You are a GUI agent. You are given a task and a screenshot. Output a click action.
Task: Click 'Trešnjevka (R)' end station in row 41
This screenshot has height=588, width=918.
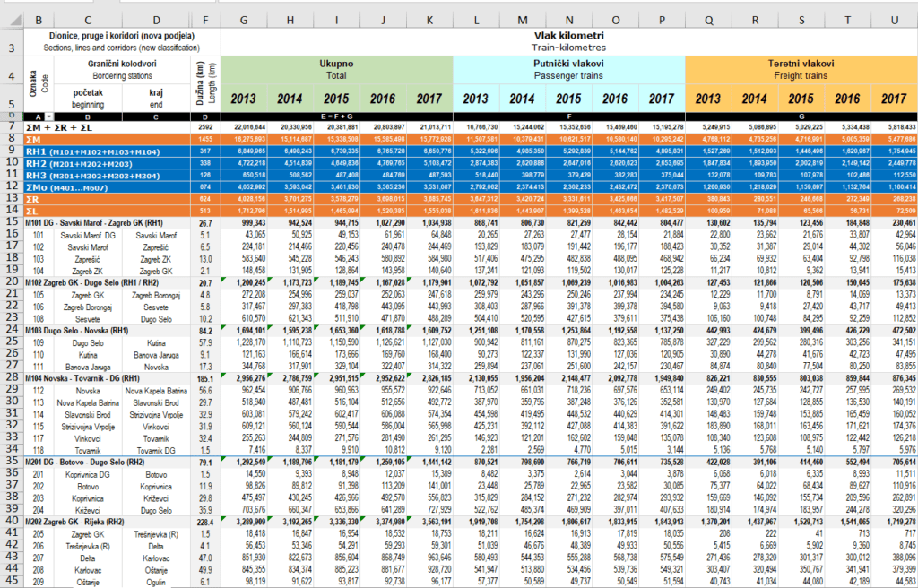click(x=156, y=534)
